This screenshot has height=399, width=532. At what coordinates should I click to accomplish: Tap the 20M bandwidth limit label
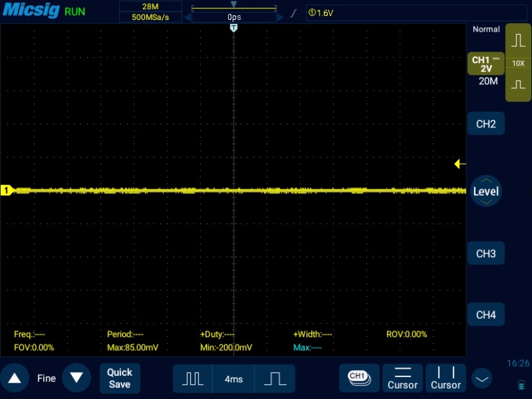click(488, 81)
